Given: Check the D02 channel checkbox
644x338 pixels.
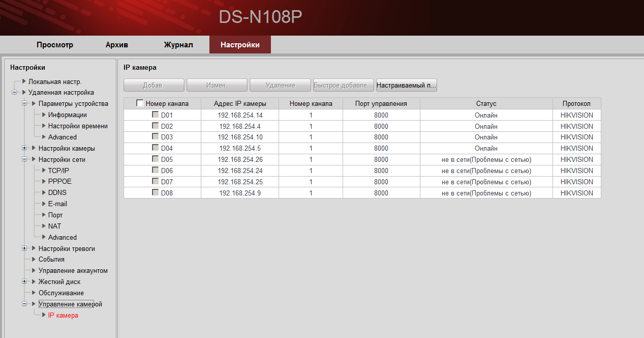Looking at the screenshot, I should 155,126.
